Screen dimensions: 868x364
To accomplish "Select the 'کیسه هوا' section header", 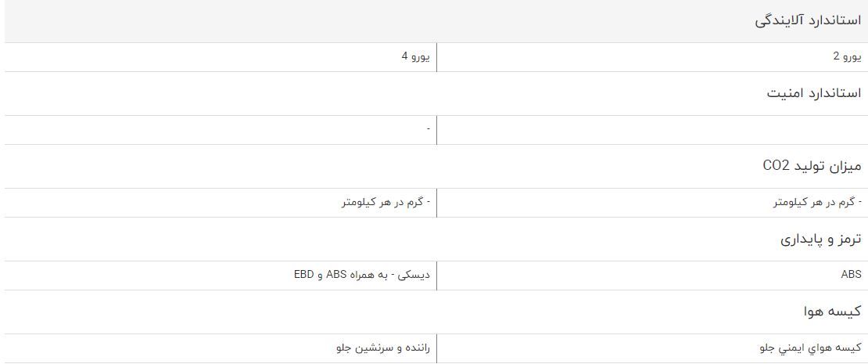I will click(x=833, y=312).
